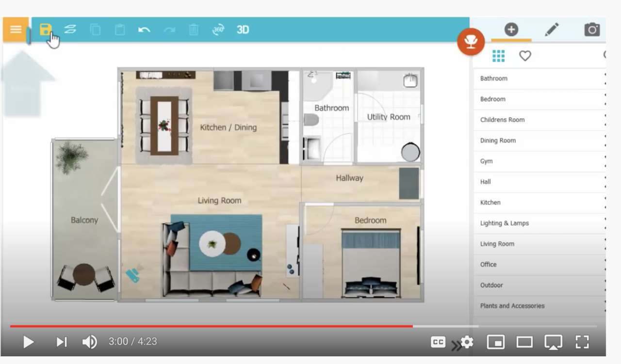The width and height of the screenshot is (621, 364).
Task: Switch to grid view of furniture categories
Action: 499,56
